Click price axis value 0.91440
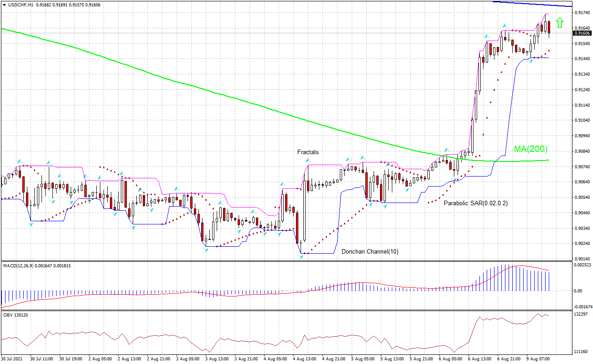 click(x=582, y=59)
